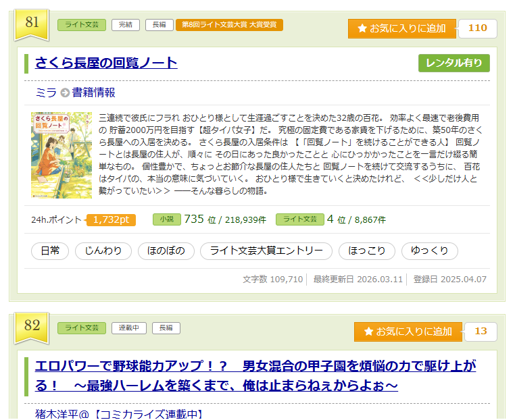The height and width of the screenshot is (420, 515).
Task: Click the rank 82 gold badge
Action: 32,326
